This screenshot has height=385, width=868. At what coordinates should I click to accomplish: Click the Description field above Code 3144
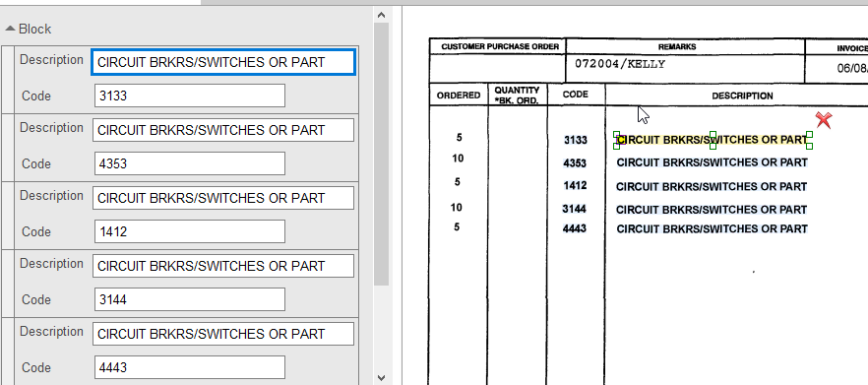223,266
